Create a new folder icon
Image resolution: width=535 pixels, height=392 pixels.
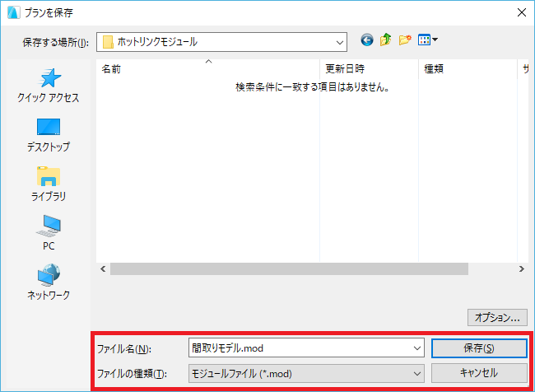(405, 40)
